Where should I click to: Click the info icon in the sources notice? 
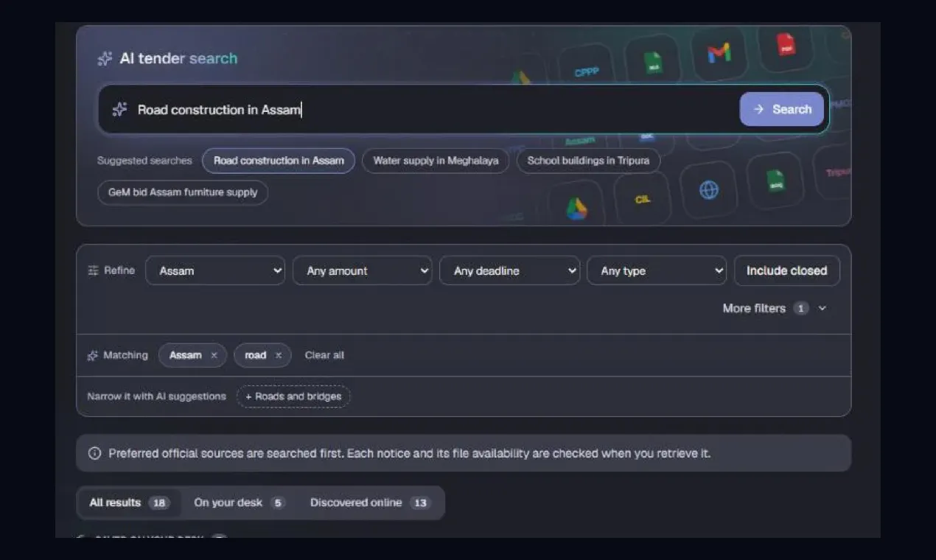94,453
